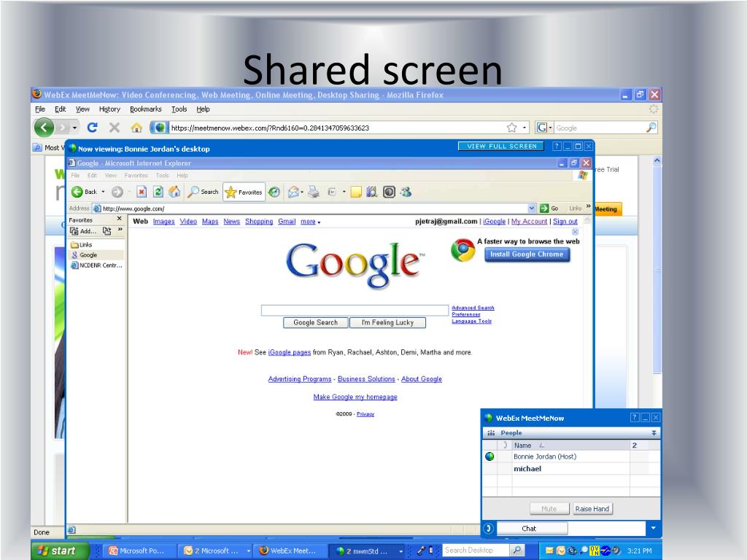Open Firefox View menu

coord(82,109)
